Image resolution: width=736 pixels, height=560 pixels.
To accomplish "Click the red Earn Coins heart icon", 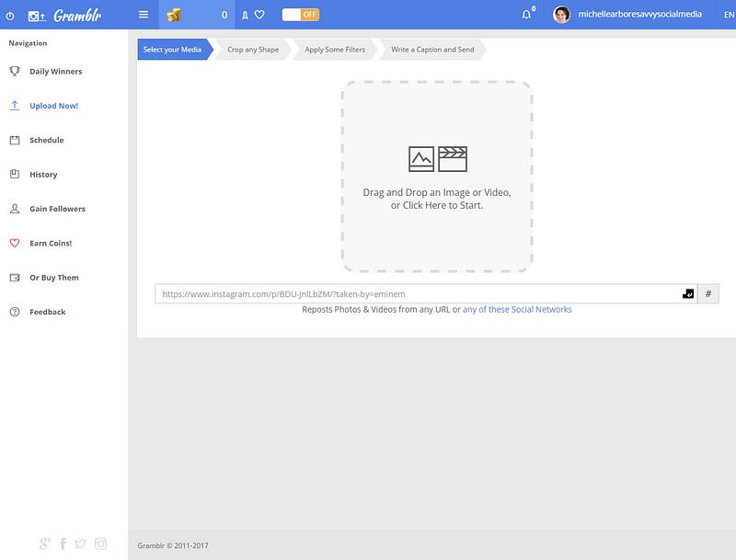I will (x=15, y=243).
